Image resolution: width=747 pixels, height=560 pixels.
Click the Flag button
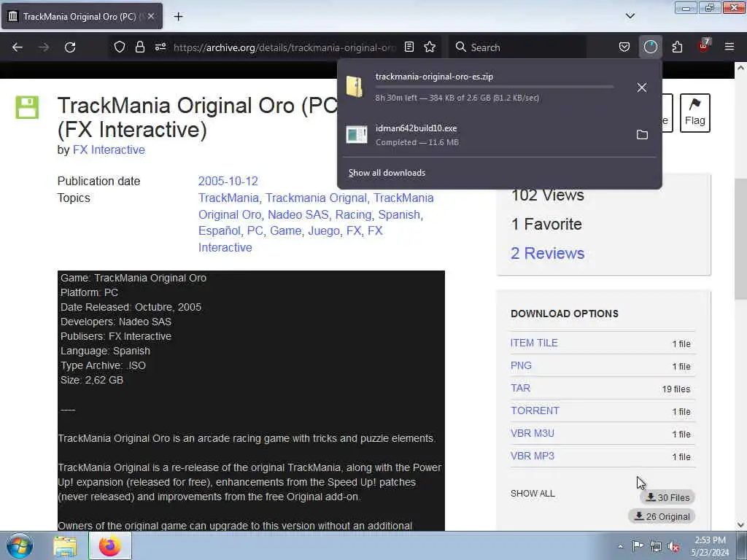[x=694, y=113]
